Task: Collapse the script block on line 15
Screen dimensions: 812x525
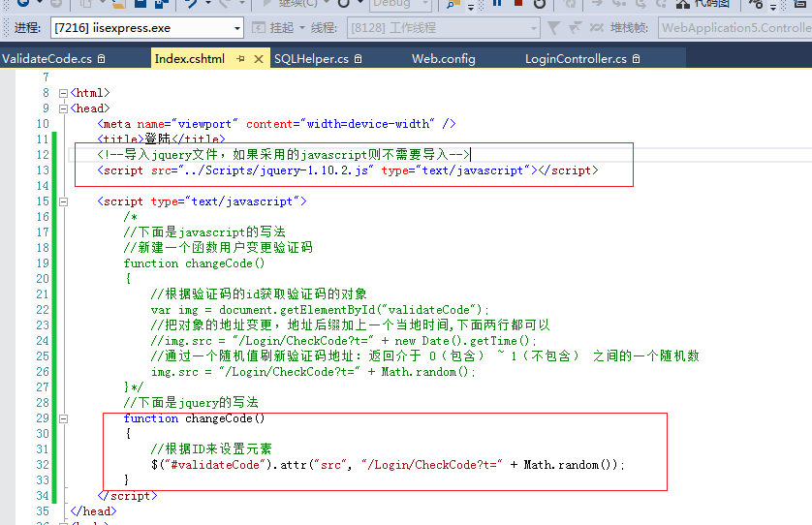Action: [63, 201]
